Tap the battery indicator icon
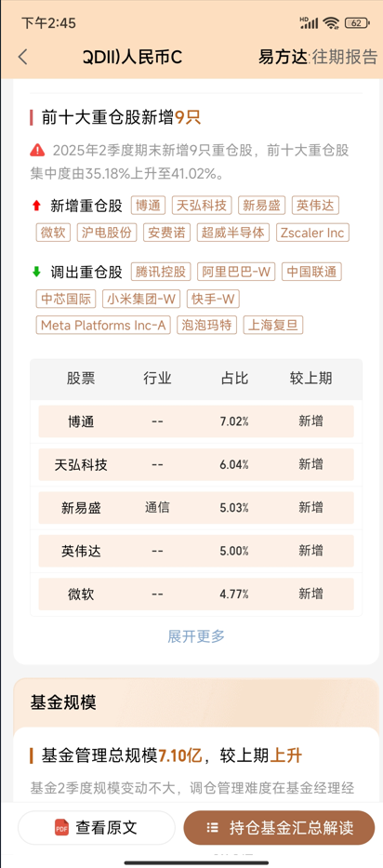383x868 pixels. click(x=357, y=22)
